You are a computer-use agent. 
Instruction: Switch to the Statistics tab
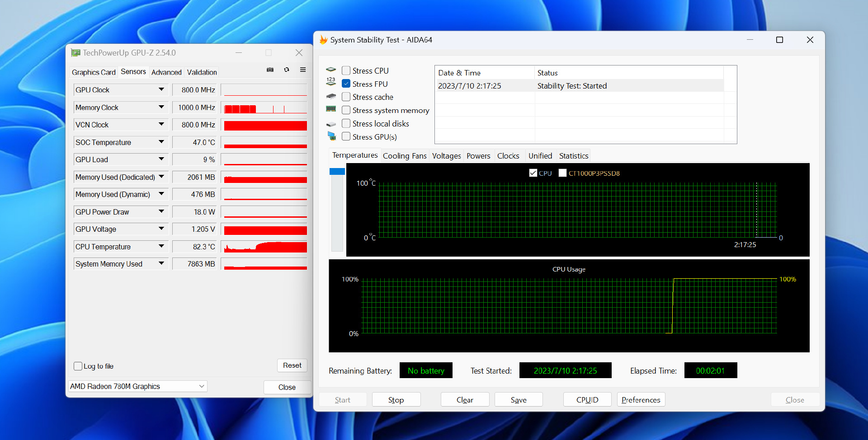point(574,156)
